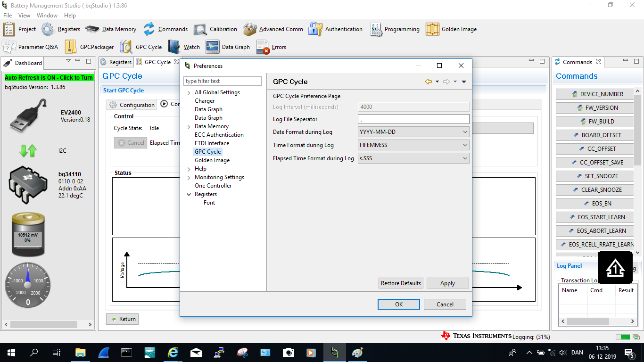Click the EV2400 USB adapter icon
This screenshot has height=362, width=644.
(x=28, y=115)
